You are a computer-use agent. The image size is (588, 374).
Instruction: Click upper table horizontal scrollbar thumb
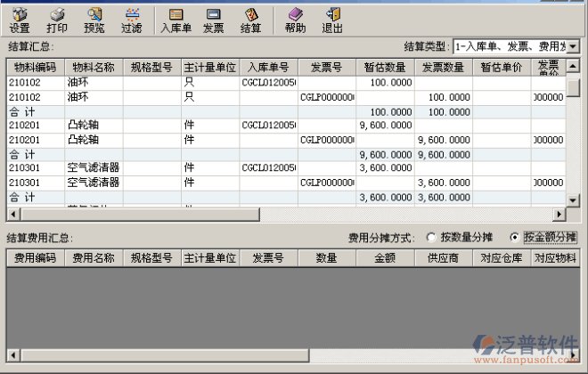coord(140,215)
